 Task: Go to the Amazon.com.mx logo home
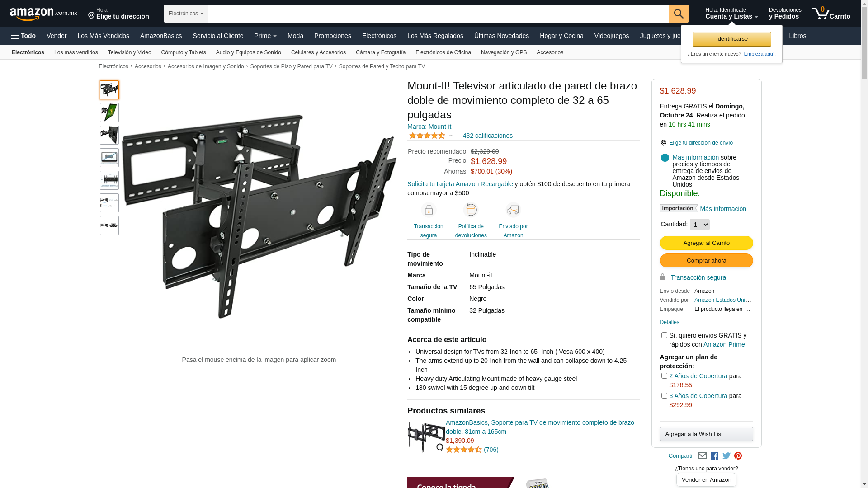click(x=43, y=14)
